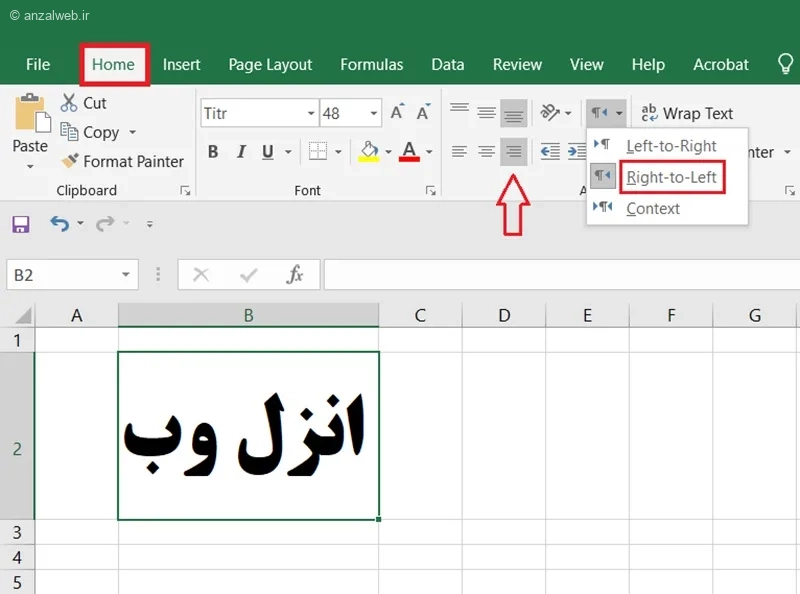Expand the text direction dropdown arrow
The image size is (800, 594).
[x=619, y=113]
